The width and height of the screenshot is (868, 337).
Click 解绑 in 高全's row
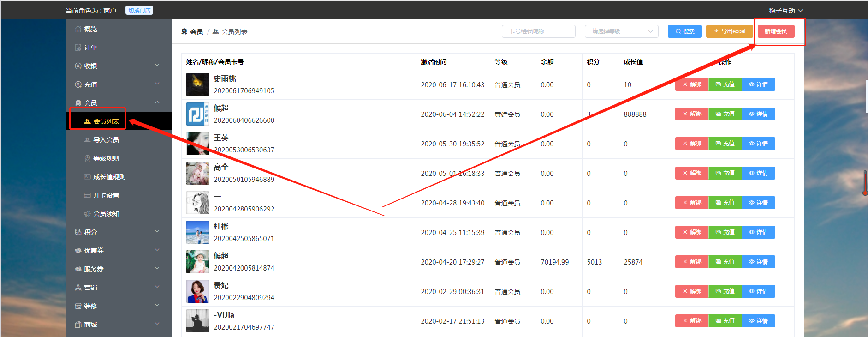[x=692, y=173]
